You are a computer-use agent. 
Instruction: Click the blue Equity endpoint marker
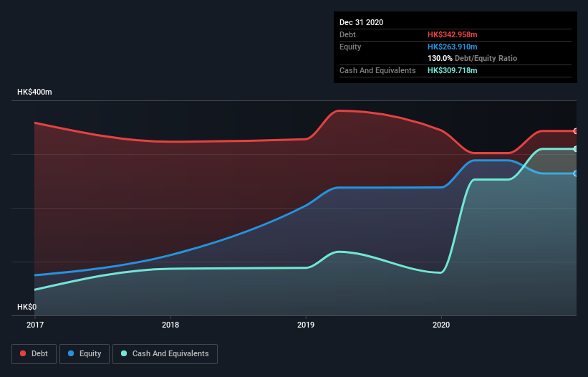click(576, 173)
